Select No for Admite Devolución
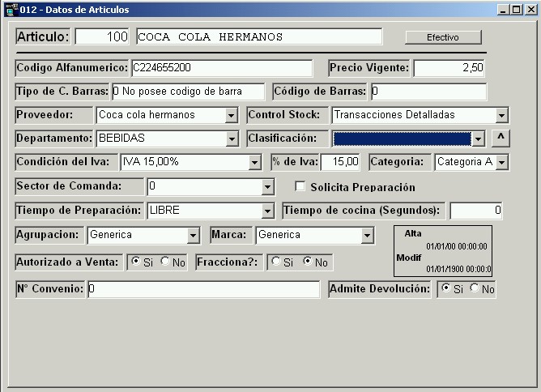541x392 pixels. (x=475, y=288)
